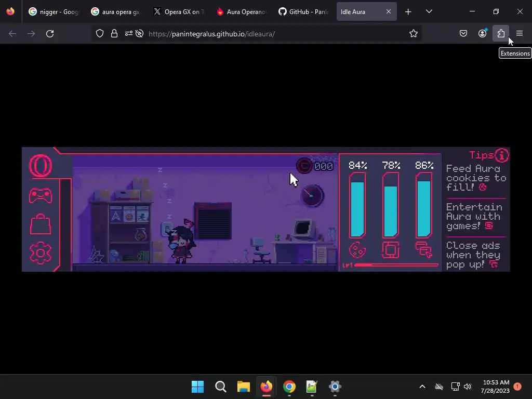The width and height of the screenshot is (532, 399).
Task: Click the Tips heading text
Action: pos(481,155)
